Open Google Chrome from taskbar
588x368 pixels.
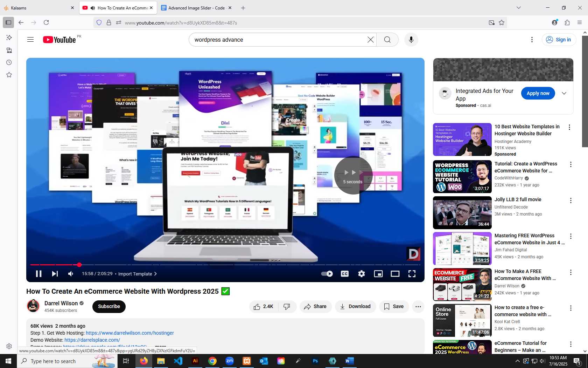click(212, 361)
